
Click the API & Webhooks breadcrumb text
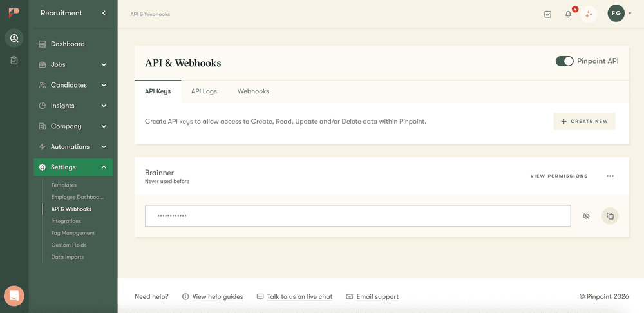pos(150,14)
